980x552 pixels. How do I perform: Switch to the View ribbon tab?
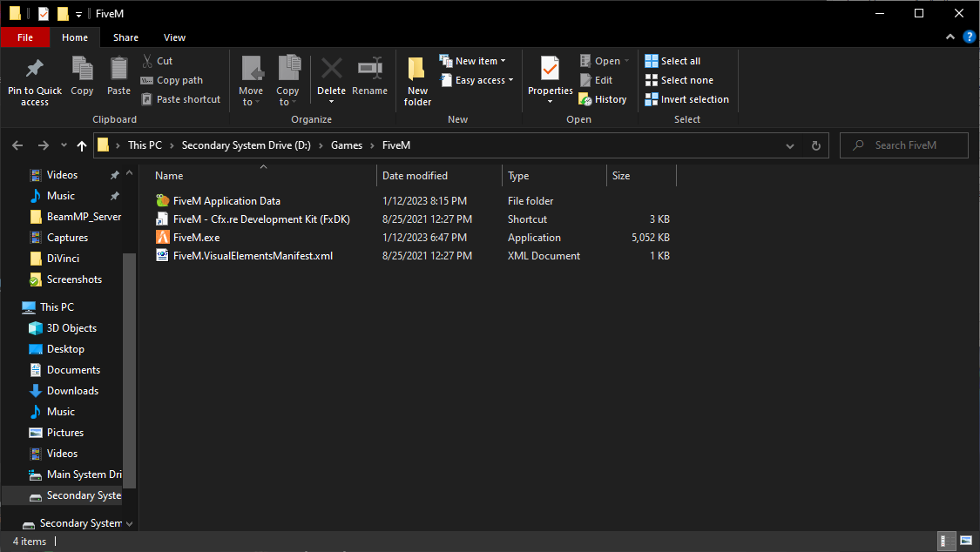[174, 37]
